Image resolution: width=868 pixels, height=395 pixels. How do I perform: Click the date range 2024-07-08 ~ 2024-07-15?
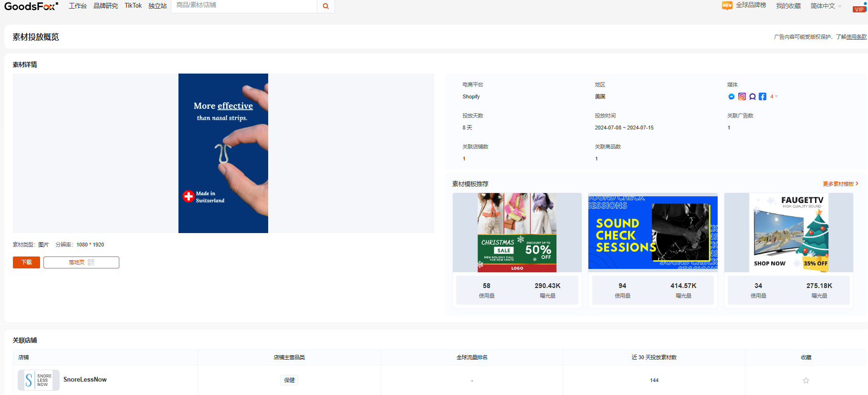click(624, 128)
